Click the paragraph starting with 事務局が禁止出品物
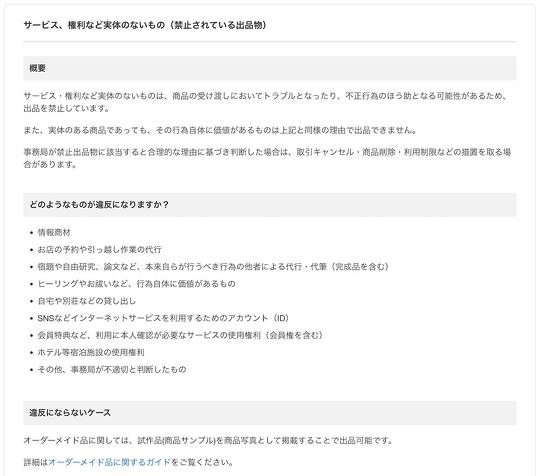This screenshot has height=476, width=540. pyautogui.click(x=267, y=158)
